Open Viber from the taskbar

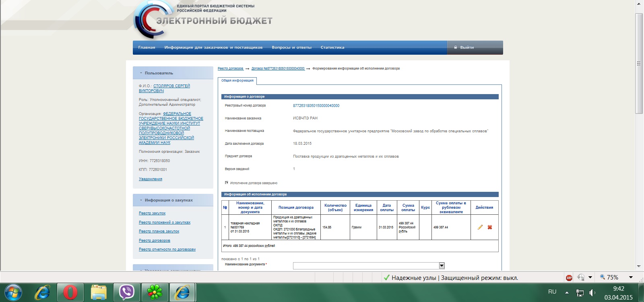coord(127,292)
